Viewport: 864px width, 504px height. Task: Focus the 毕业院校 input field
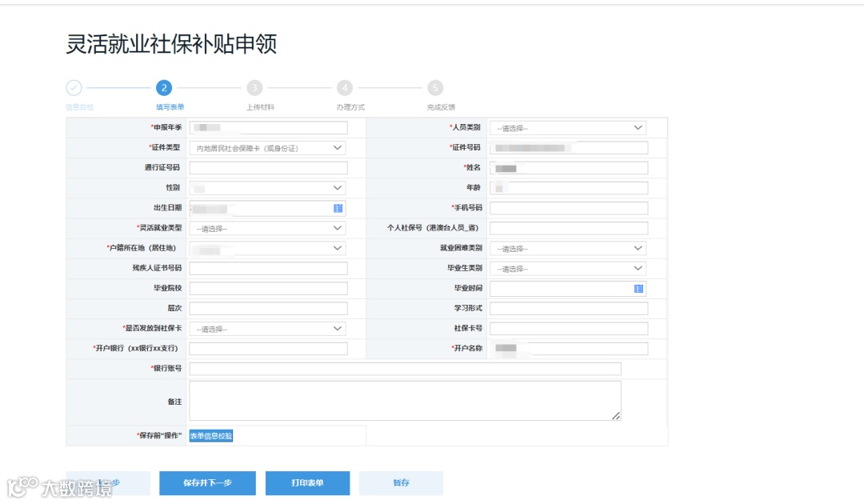pos(268,289)
